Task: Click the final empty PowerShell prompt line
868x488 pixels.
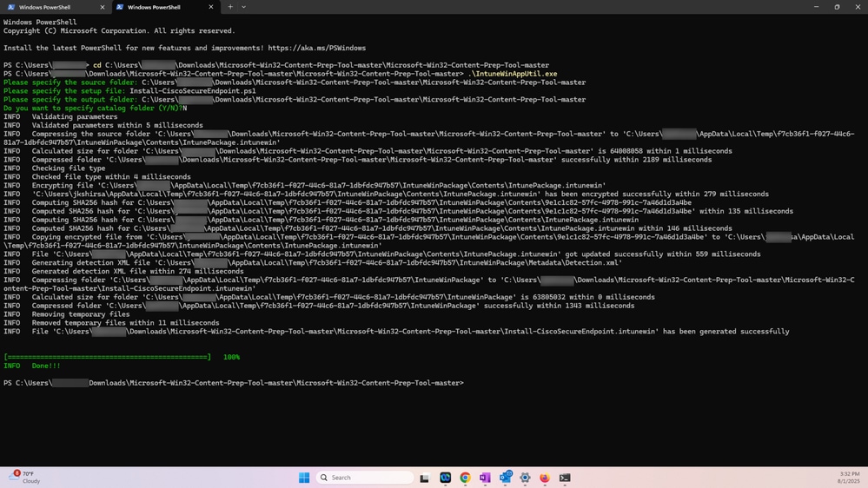Action: click(234, 383)
